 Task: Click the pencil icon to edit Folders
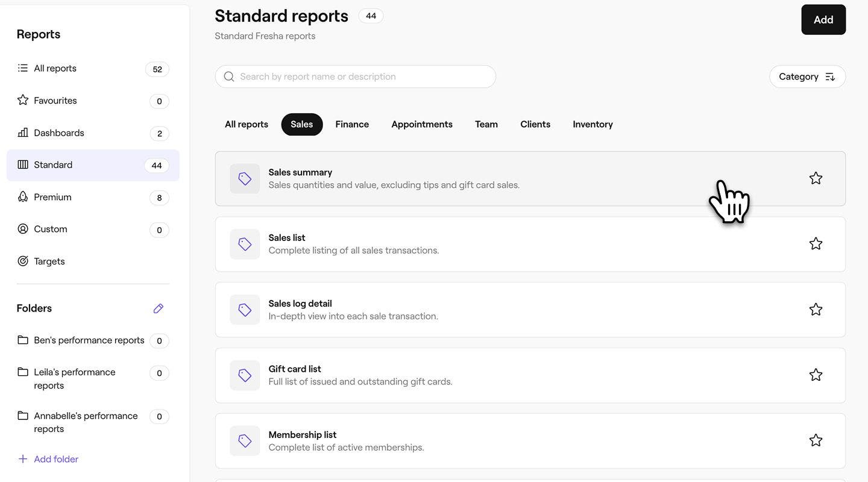click(x=159, y=308)
